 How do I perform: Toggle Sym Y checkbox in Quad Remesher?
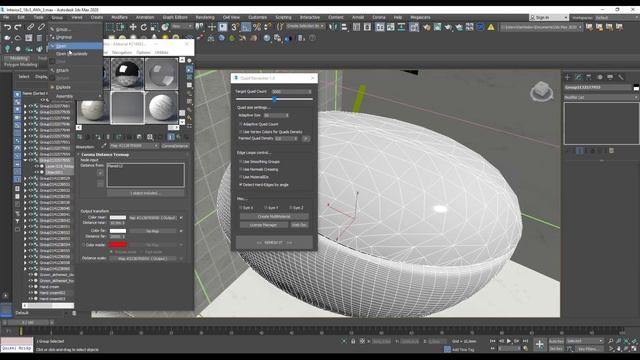(x=266, y=208)
